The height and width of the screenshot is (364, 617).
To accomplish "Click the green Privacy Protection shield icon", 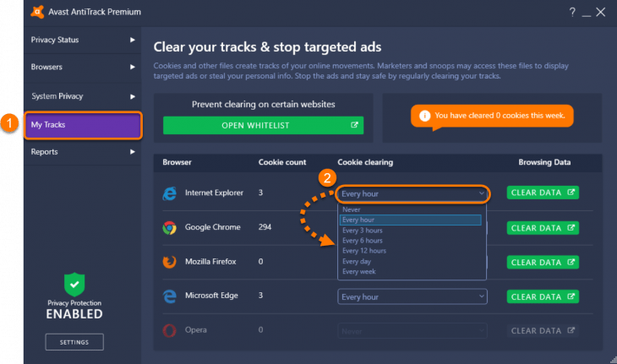I will point(74,285).
